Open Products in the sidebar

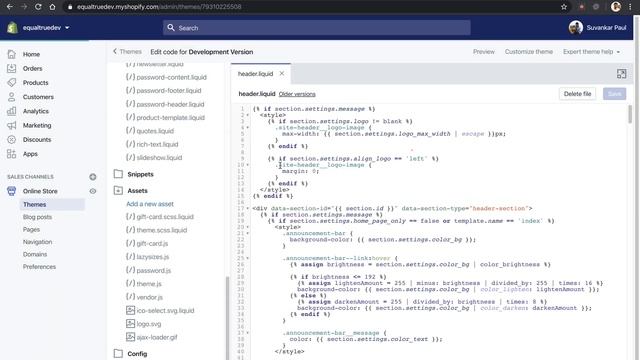[x=35, y=83]
